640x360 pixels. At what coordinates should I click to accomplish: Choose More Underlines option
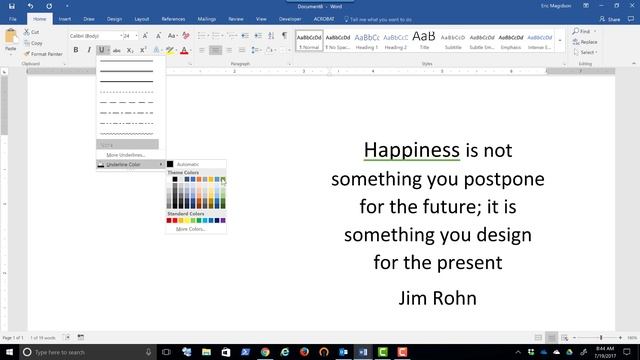tap(126, 155)
